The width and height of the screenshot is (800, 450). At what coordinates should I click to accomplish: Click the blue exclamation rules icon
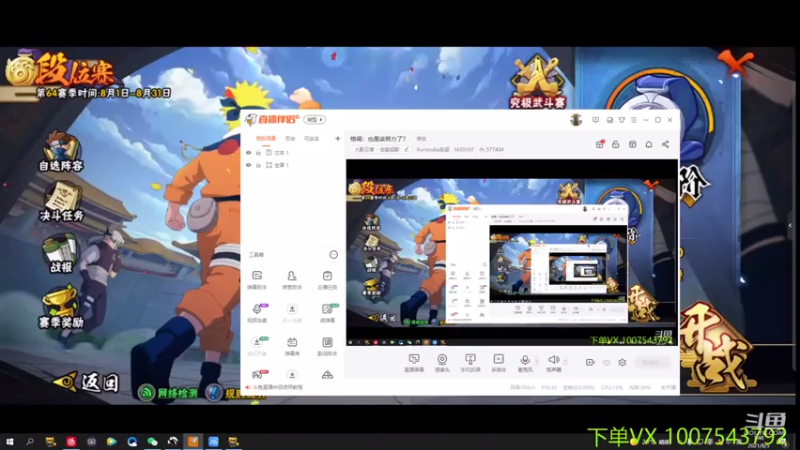pyautogui.click(x=214, y=392)
